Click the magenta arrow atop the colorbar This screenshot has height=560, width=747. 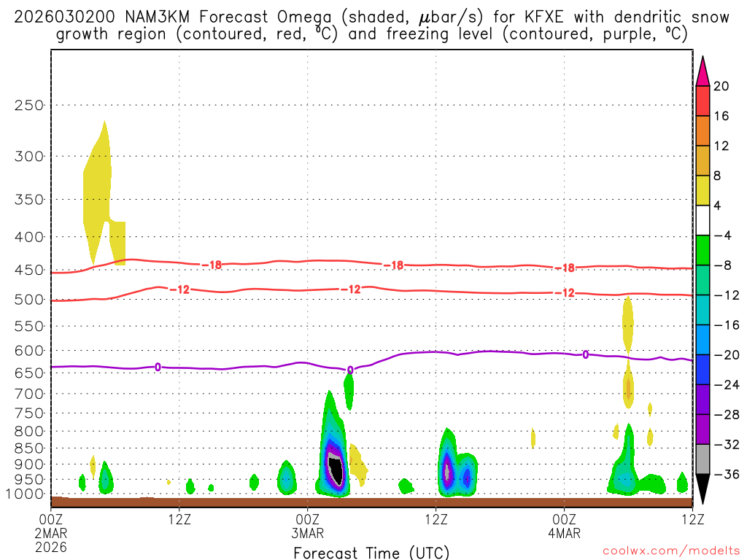(x=703, y=71)
